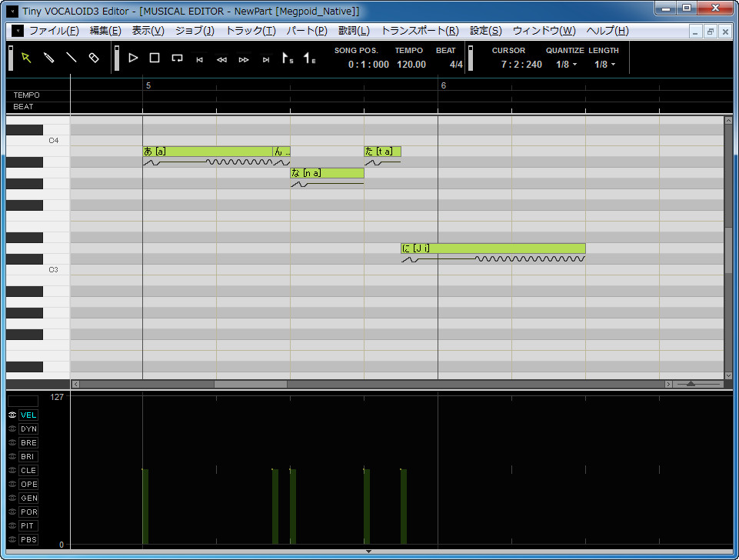The image size is (739, 560).
Task: Open the ジョブ(J) menu
Action: pyautogui.click(x=195, y=31)
